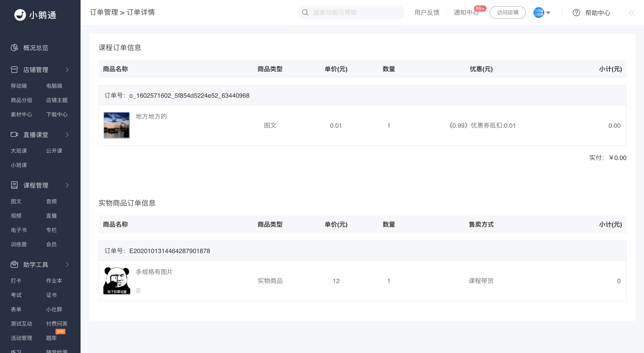Open 小社群 sidebar item
The height and width of the screenshot is (353, 644).
pyautogui.click(x=54, y=309)
